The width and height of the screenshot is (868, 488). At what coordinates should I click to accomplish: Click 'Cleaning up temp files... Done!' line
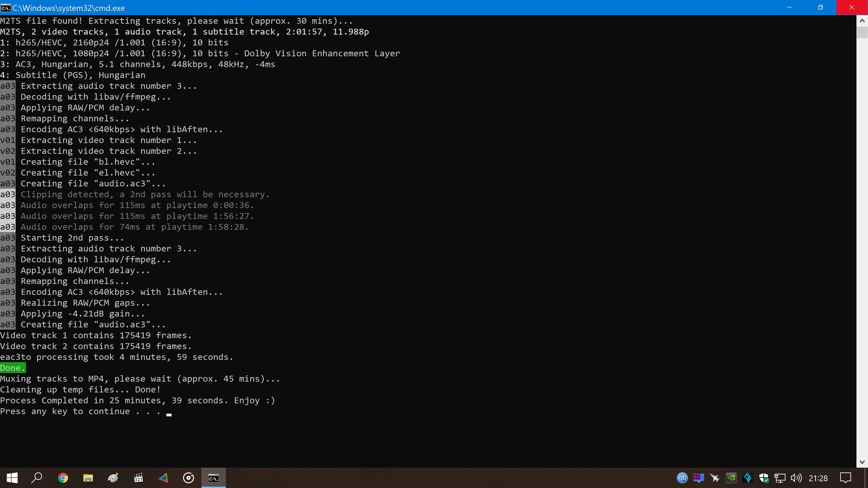[x=80, y=390]
